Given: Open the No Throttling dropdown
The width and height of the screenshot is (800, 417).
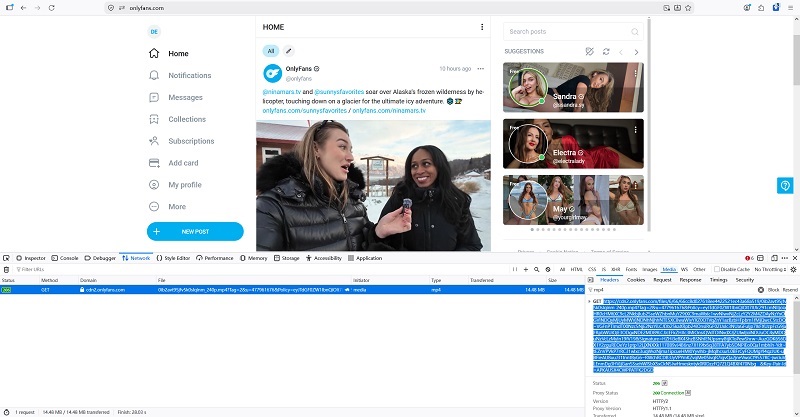Looking at the screenshot, I should tap(770, 269).
